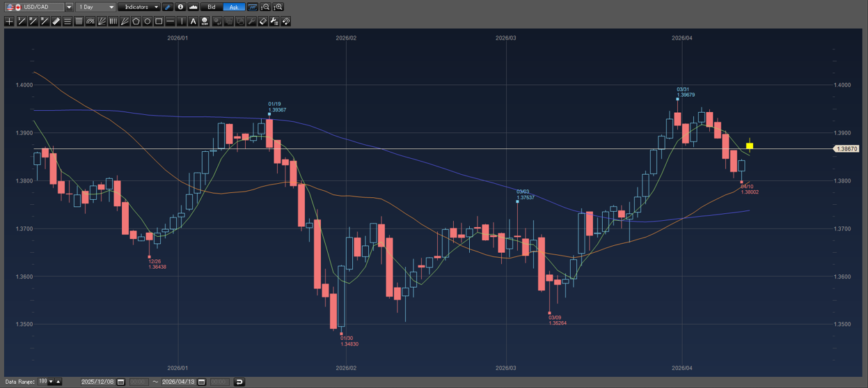Open the Indicators dropdown menu
This screenshot has height=388, width=868.
click(x=139, y=7)
